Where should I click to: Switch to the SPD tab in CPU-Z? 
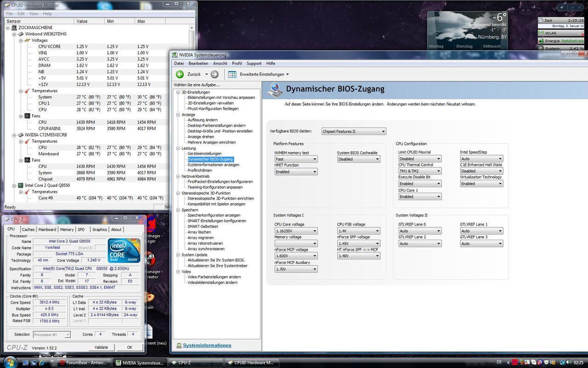pos(81,230)
